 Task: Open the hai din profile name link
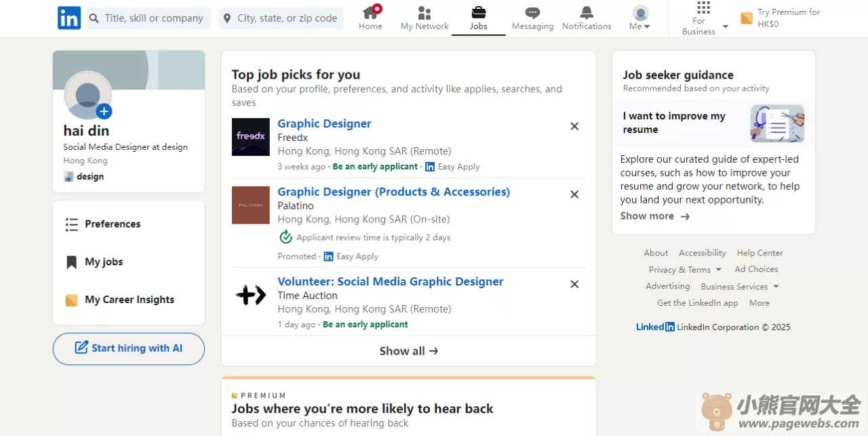tap(86, 131)
